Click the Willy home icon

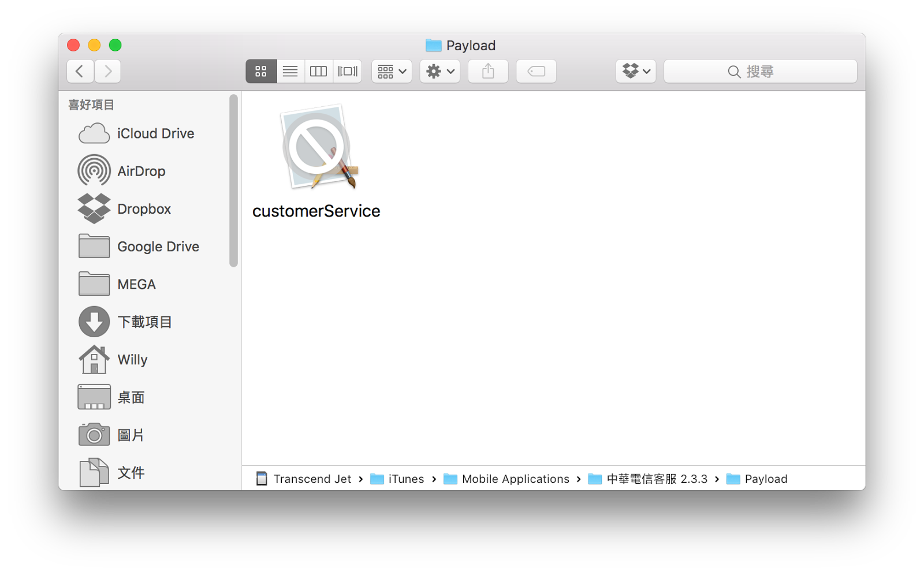[x=94, y=359]
